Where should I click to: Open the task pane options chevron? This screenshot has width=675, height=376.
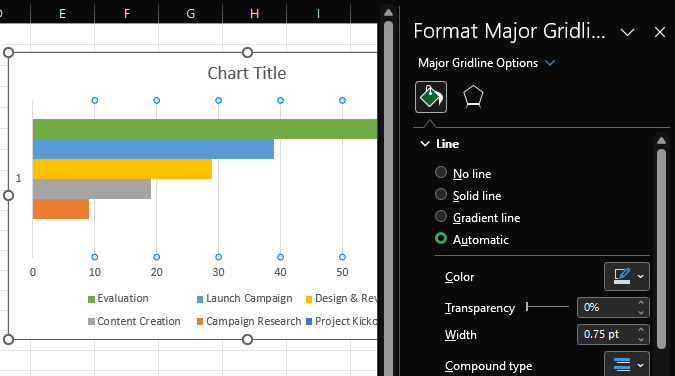627,32
